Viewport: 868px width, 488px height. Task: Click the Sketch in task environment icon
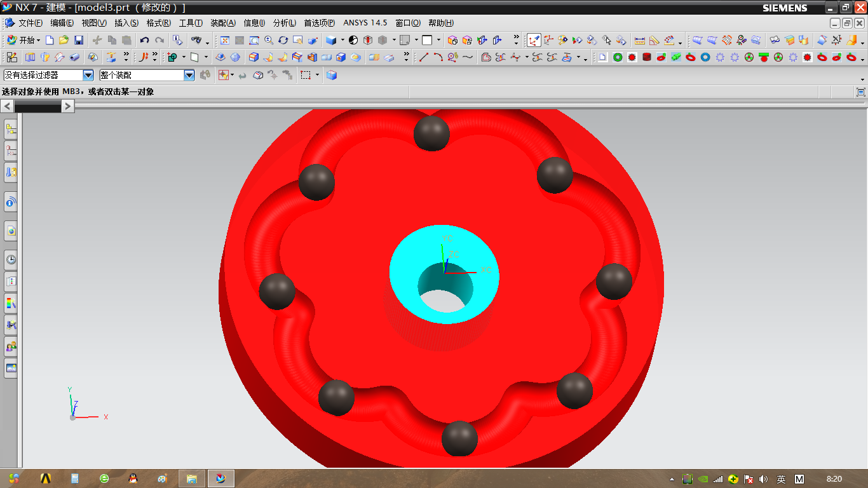tap(12, 57)
